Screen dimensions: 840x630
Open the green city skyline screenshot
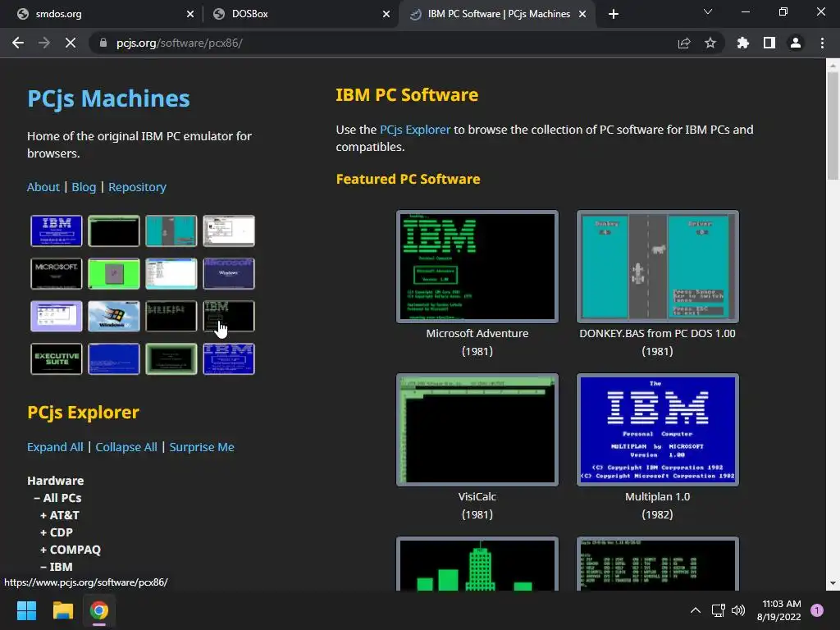[477, 564]
